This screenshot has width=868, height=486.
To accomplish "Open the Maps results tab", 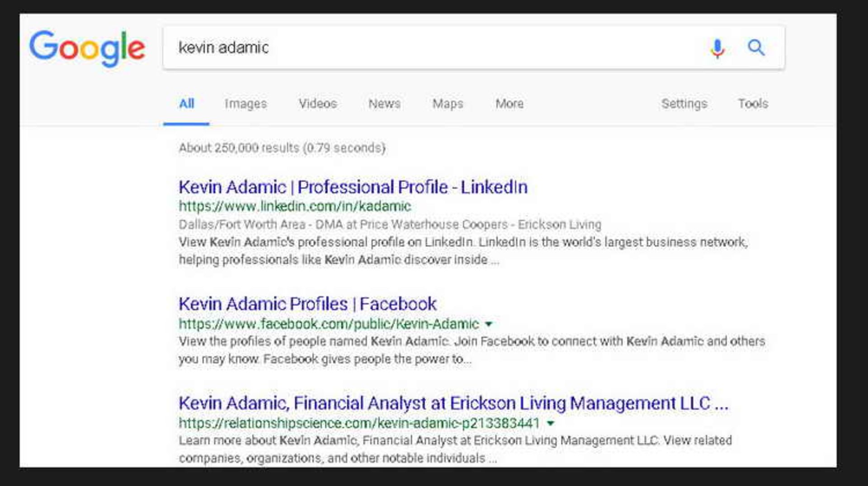I will [x=447, y=104].
